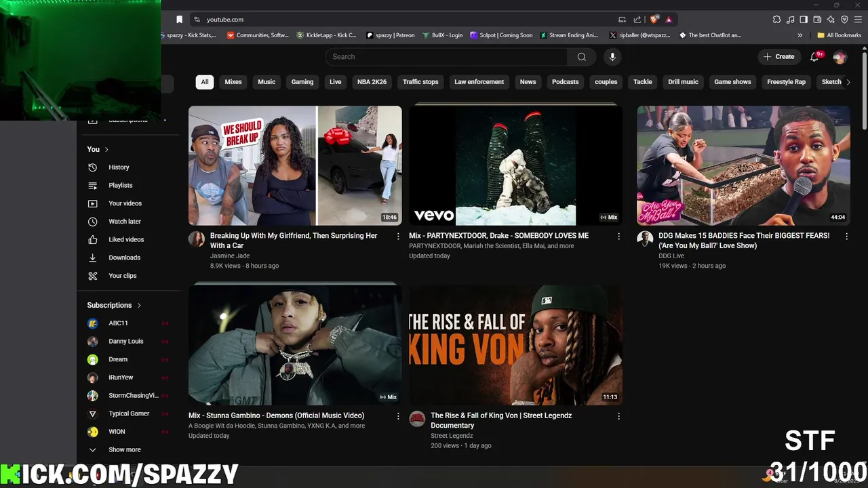This screenshot has width=868, height=488.
Task: Open Jasmine Jade channel avatar
Action: pos(197,239)
